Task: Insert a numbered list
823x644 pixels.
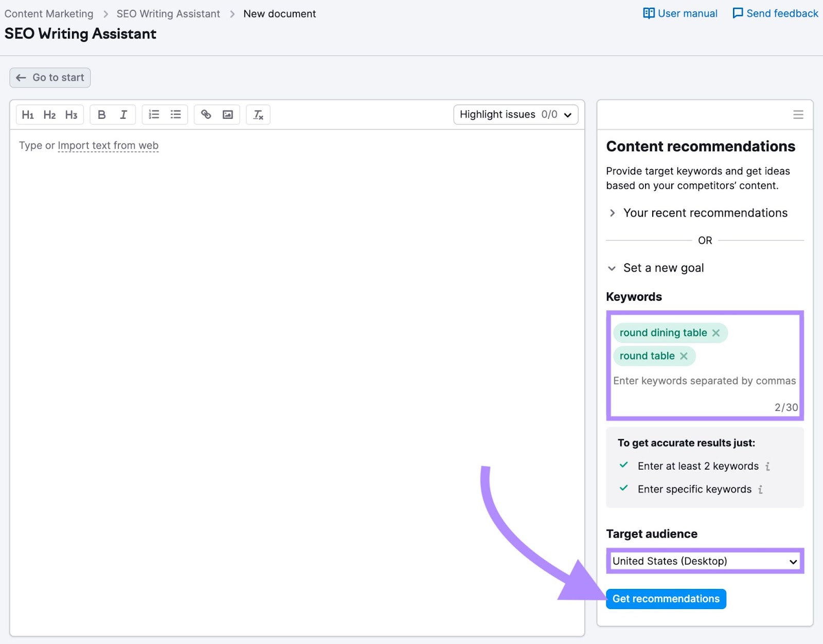Action: point(153,114)
